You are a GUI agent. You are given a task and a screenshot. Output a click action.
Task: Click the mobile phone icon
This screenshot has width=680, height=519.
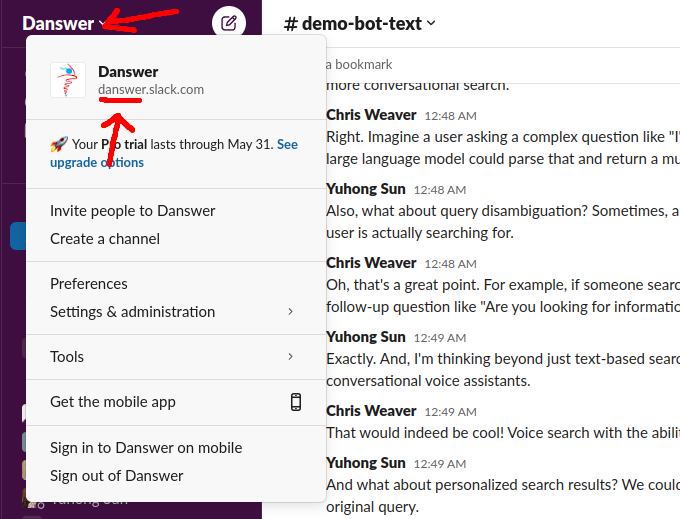[x=296, y=402]
